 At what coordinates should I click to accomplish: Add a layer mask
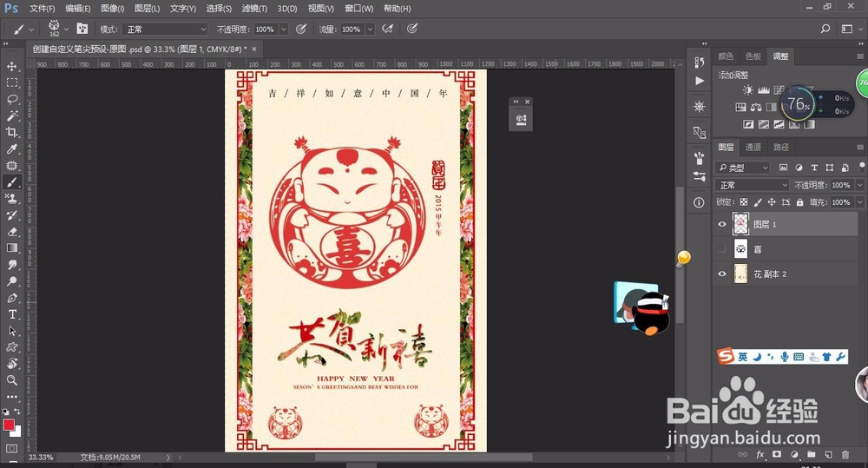777,455
